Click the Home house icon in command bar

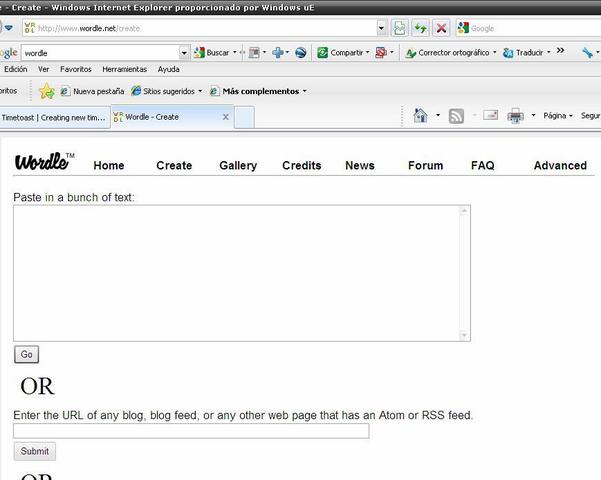[420, 115]
